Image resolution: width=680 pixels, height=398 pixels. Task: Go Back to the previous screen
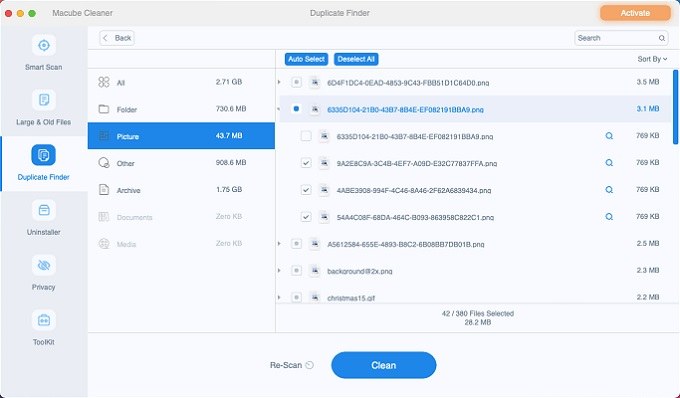tap(117, 38)
